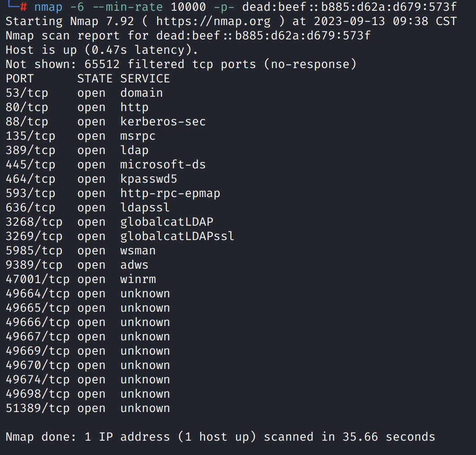
Task: Click the microsoft-ds service name
Action: click(x=163, y=164)
